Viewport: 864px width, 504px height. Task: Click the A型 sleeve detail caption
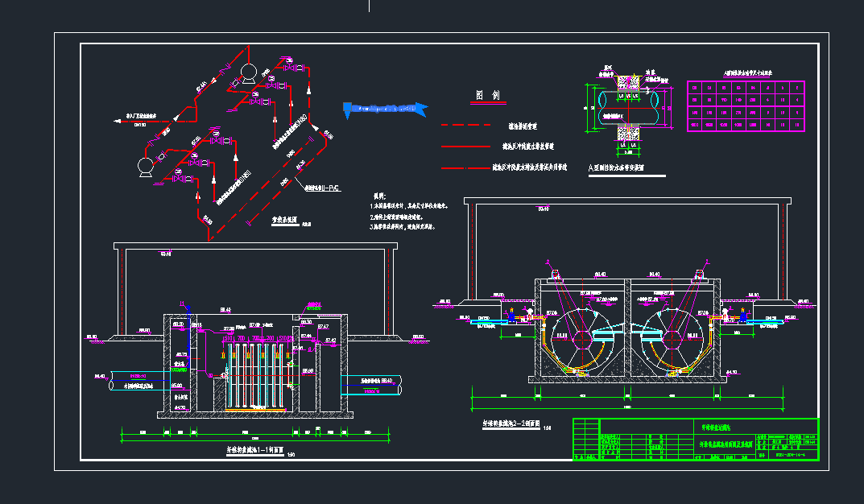click(616, 168)
